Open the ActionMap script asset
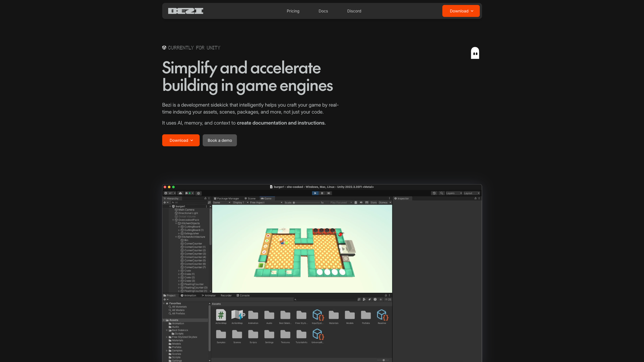The width and height of the screenshot is (644, 362). [221, 315]
